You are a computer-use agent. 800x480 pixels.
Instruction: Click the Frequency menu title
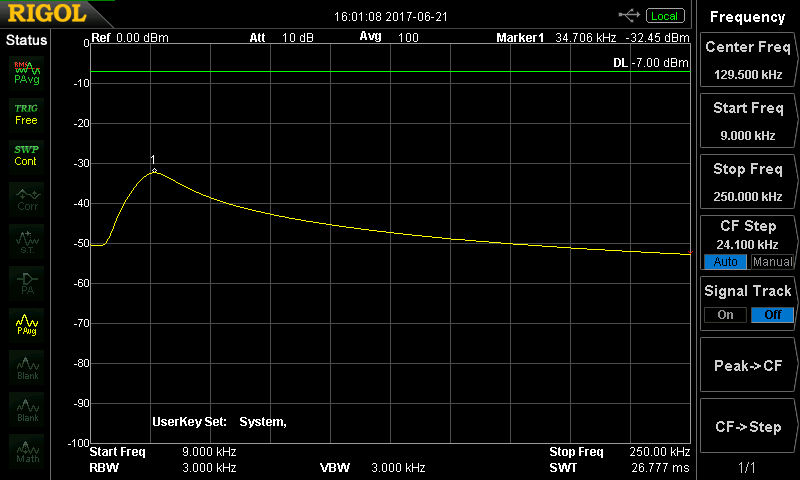click(x=747, y=17)
